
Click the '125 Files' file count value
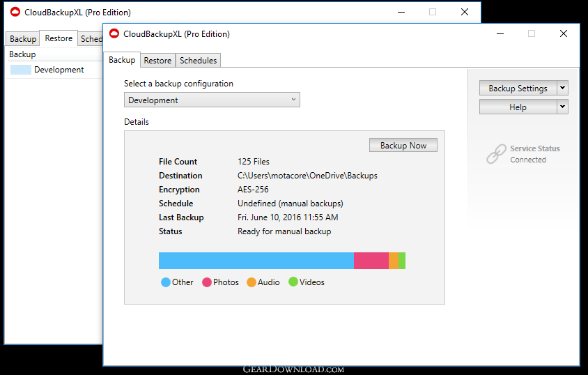pos(254,162)
